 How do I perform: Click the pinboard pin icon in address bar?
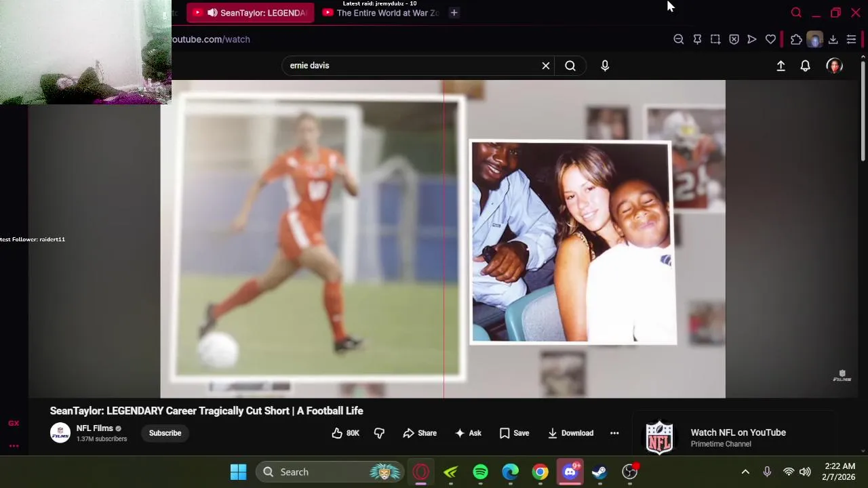coord(697,39)
